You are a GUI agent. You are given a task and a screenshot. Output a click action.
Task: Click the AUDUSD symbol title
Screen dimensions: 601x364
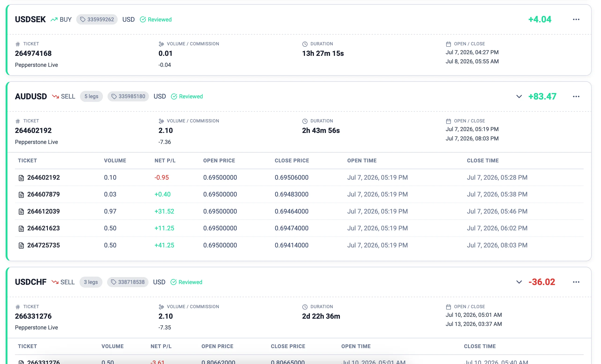click(31, 96)
